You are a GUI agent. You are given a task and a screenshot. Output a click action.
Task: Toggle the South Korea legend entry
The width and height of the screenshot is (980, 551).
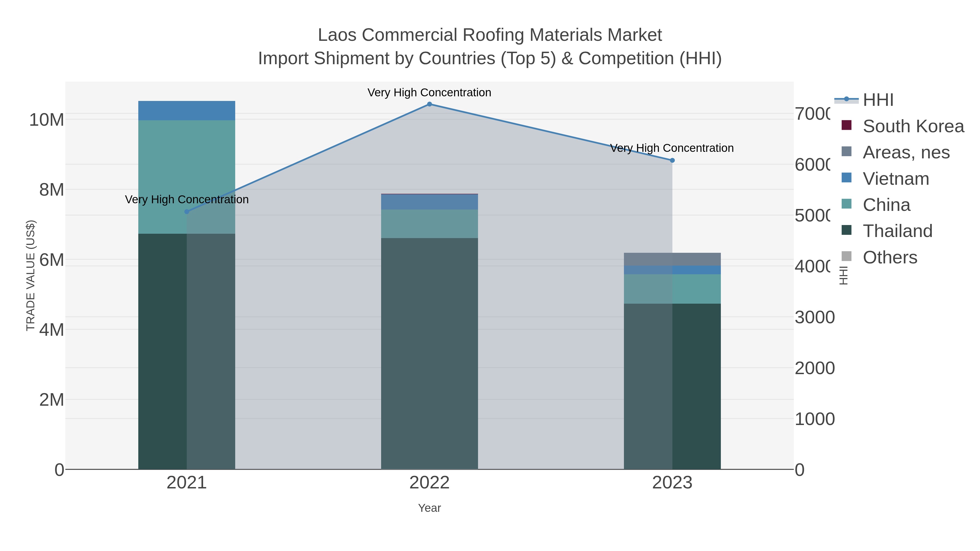[903, 126]
